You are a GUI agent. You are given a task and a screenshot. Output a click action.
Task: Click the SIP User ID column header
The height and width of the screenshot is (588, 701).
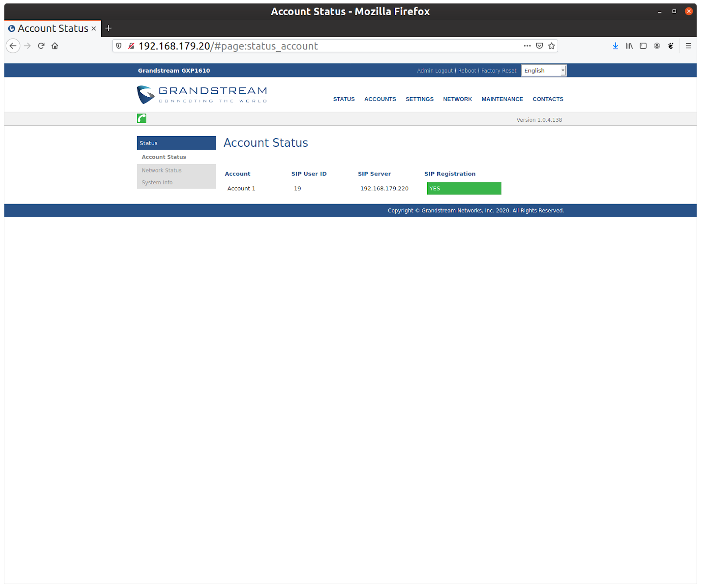309,174
